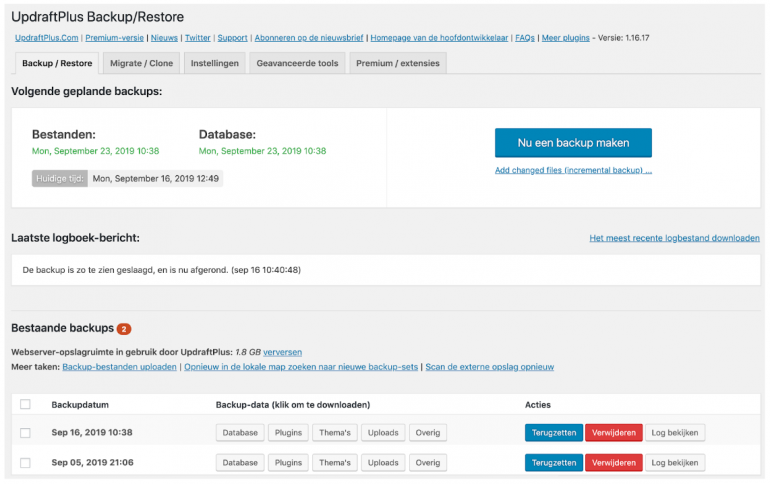This screenshot has height=484, width=770.
Task: Open the Premium / extensies tab
Action: [x=398, y=63]
